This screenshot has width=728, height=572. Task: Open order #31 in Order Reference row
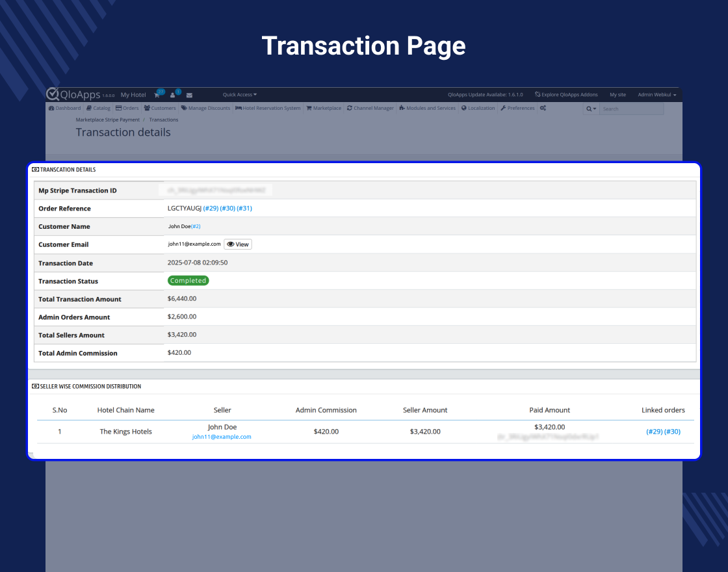tap(244, 209)
